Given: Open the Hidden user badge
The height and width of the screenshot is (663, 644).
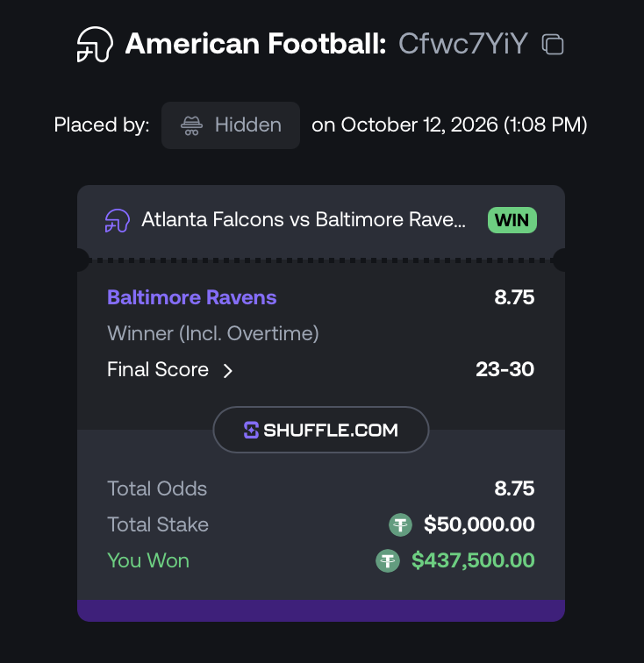Looking at the screenshot, I should click(231, 125).
